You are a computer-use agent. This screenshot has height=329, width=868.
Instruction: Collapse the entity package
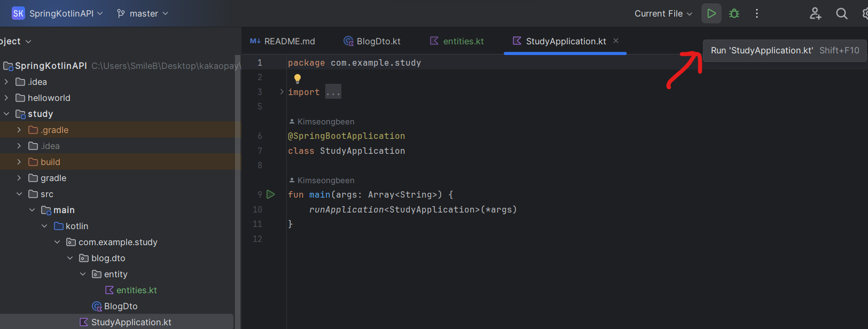(x=83, y=274)
